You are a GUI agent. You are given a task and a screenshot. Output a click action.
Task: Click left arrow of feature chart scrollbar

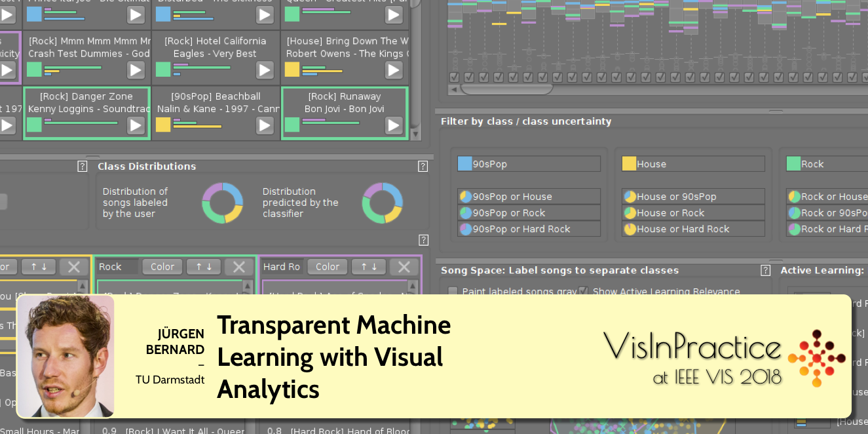click(x=453, y=89)
